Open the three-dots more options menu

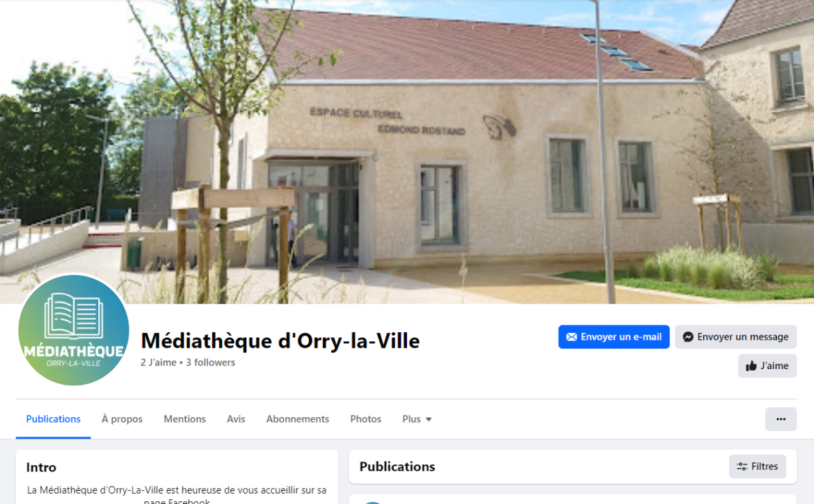pyautogui.click(x=781, y=419)
